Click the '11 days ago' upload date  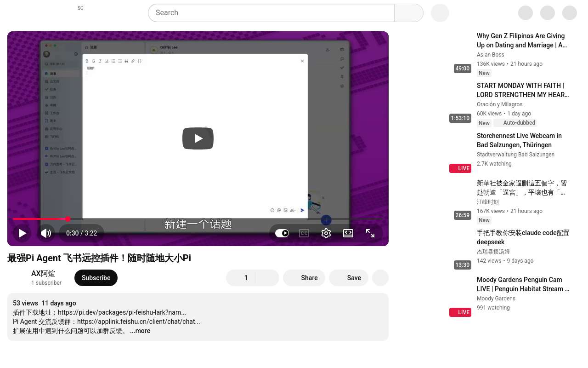[58, 303]
